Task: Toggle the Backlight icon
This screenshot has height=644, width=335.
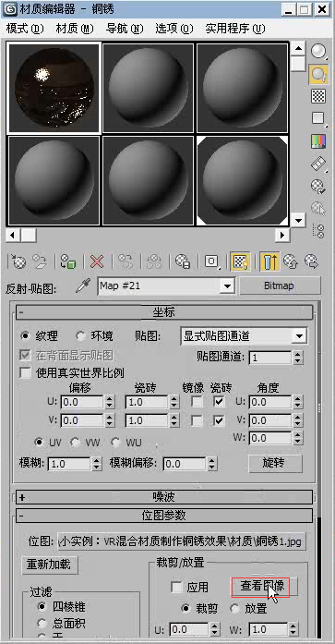Action: [318, 74]
